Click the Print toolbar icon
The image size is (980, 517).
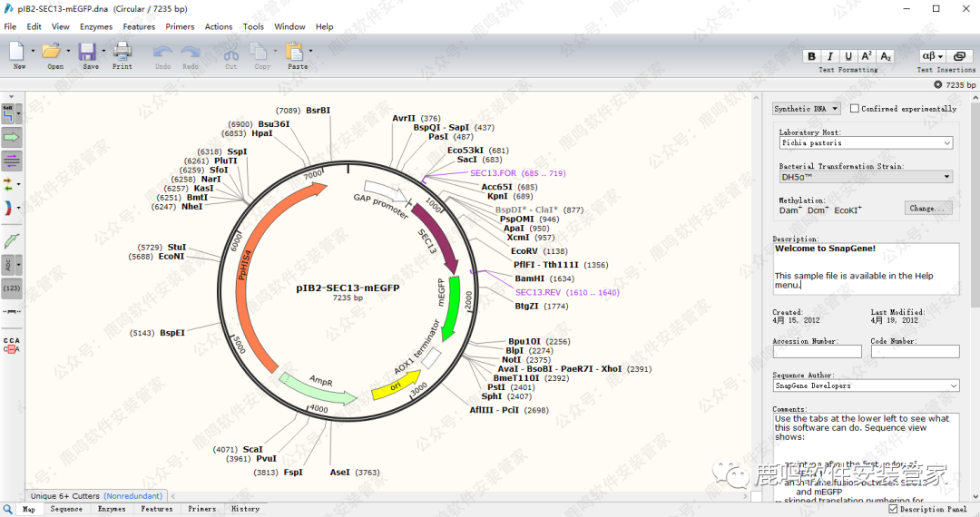tap(122, 54)
